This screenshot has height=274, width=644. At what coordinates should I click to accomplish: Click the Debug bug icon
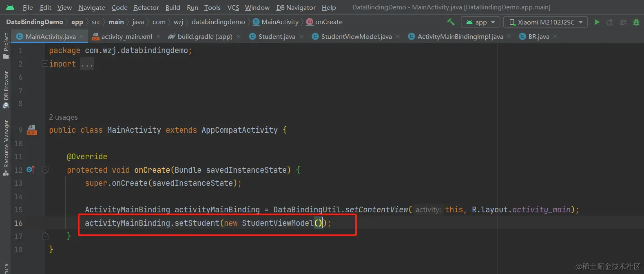click(636, 22)
